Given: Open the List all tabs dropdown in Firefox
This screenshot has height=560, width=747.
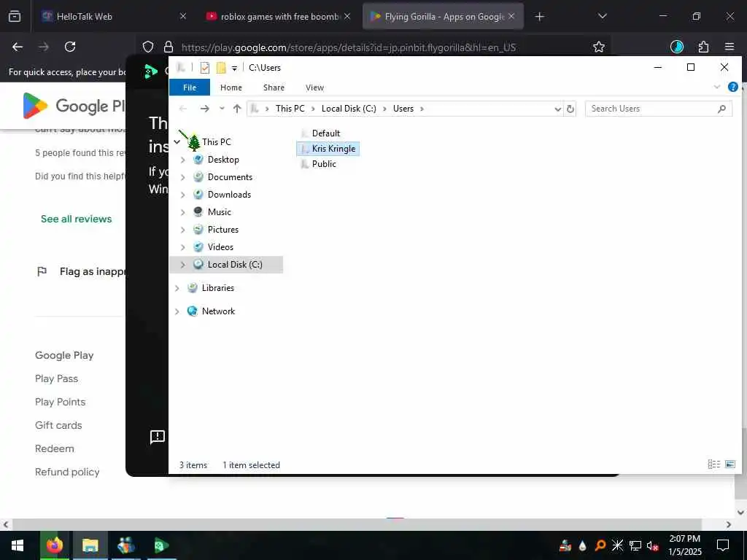Looking at the screenshot, I should point(602,16).
